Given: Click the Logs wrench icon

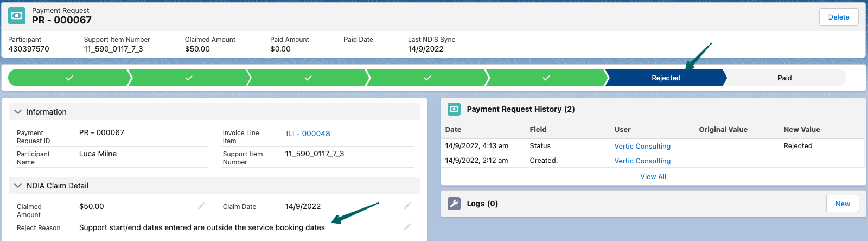Looking at the screenshot, I should (454, 204).
